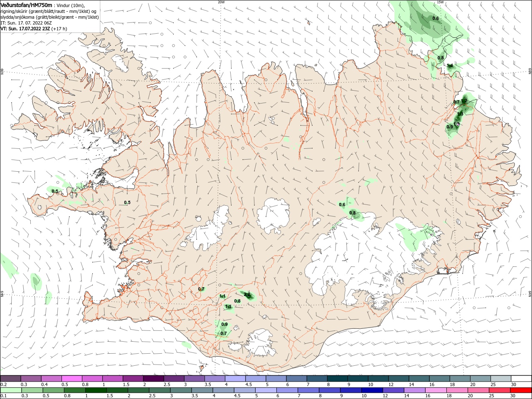This screenshot has width=532, height=399.
Task: Click the 20W meridian label
Action: pyautogui.click(x=221, y=2)
